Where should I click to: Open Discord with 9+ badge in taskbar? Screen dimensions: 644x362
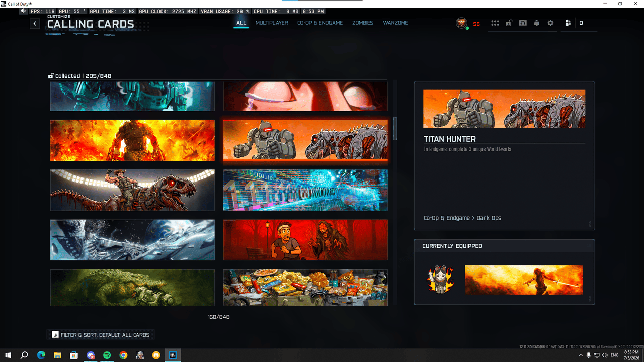[x=91, y=355]
